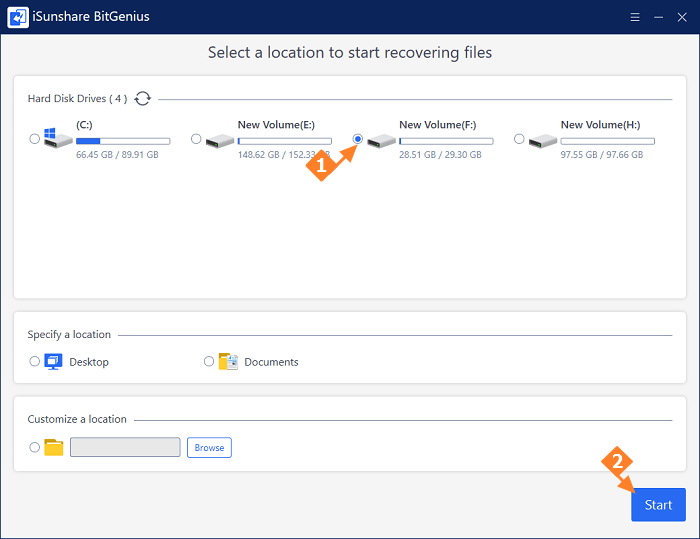
Task: Click the C: Windows drive icon
Action: coord(58,138)
